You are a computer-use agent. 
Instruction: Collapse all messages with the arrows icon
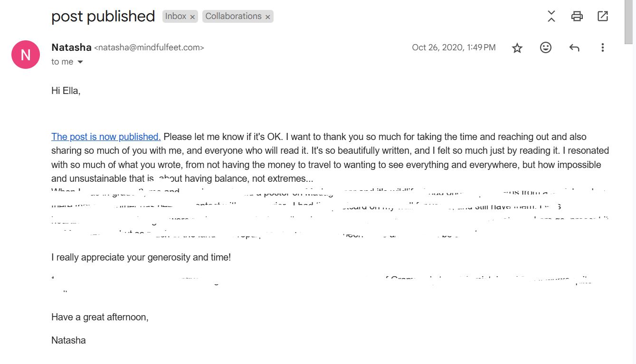tap(551, 16)
